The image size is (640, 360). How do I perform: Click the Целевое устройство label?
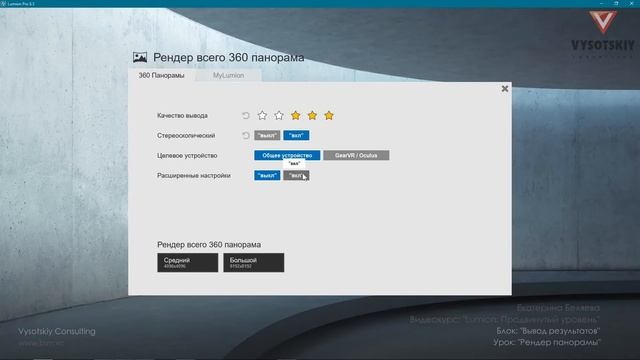point(187,156)
